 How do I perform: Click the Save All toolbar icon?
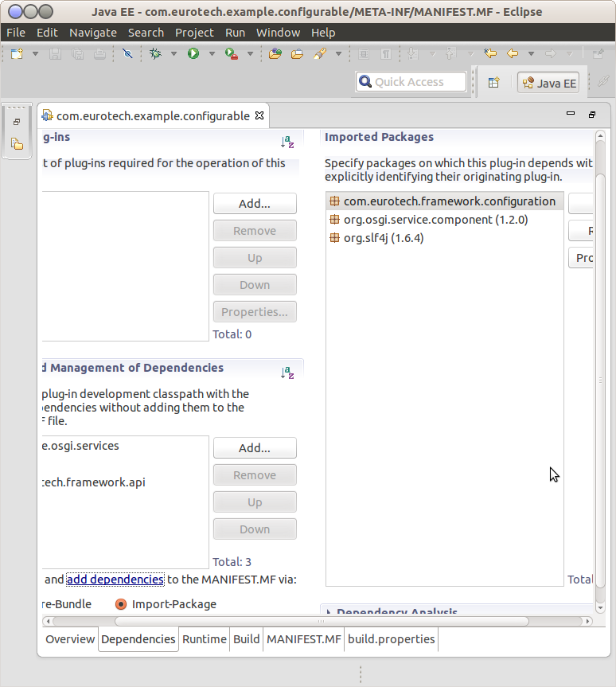[x=77, y=54]
